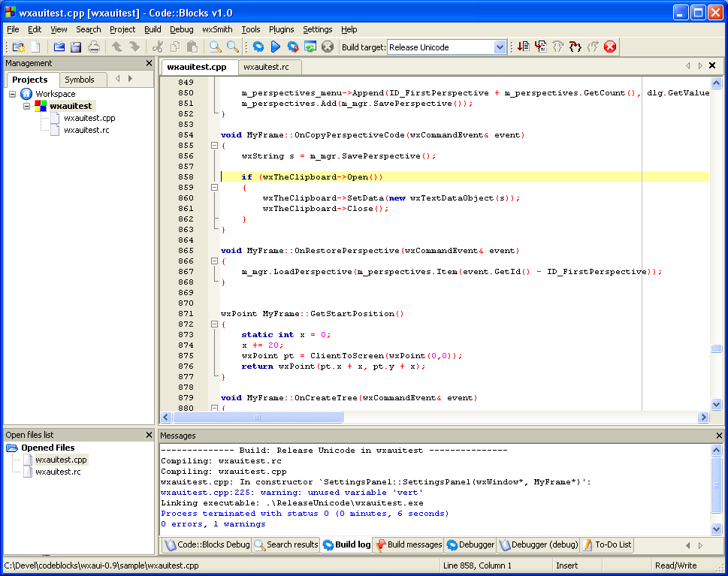Collapse the fold marker at line 855

[x=214, y=146]
